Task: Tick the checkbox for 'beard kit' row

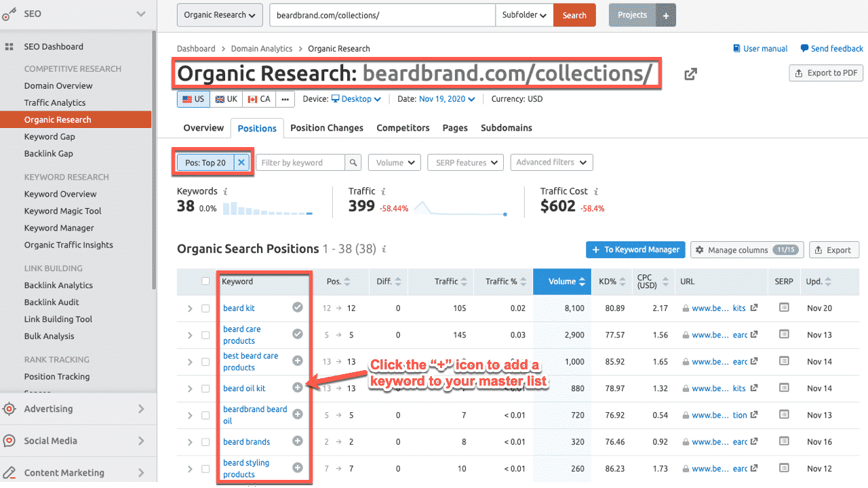Action: click(x=205, y=308)
